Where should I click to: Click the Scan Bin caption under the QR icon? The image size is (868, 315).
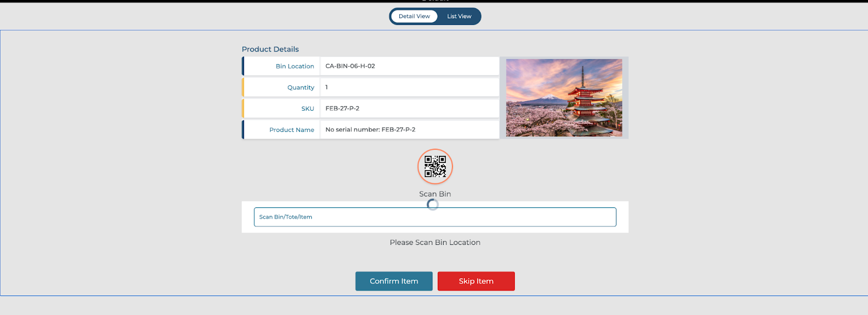435,194
